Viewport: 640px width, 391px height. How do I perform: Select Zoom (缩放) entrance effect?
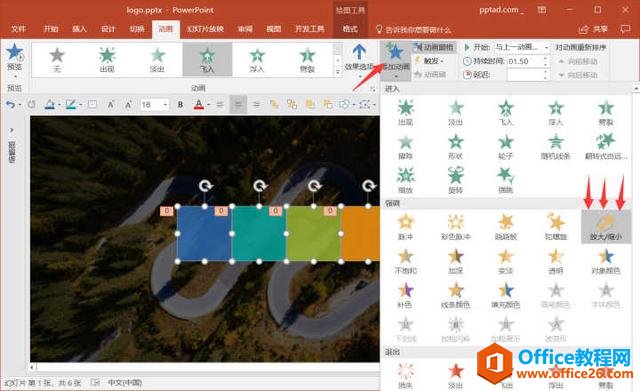pos(405,180)
